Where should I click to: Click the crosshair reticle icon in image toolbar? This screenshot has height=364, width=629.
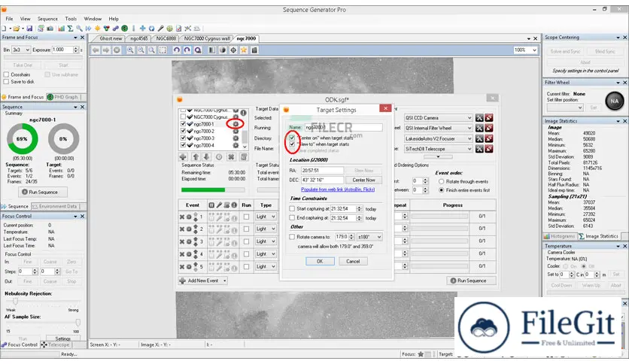point(233,50)
